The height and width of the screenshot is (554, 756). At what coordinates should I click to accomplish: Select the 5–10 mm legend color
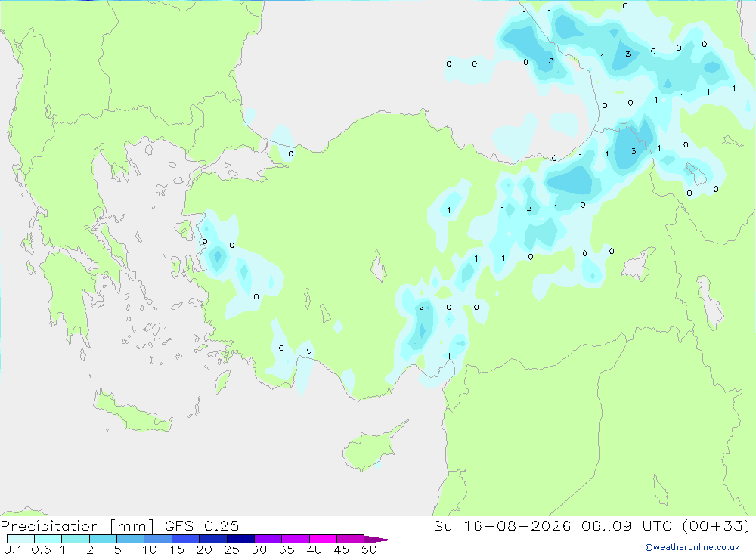point(131,539)
